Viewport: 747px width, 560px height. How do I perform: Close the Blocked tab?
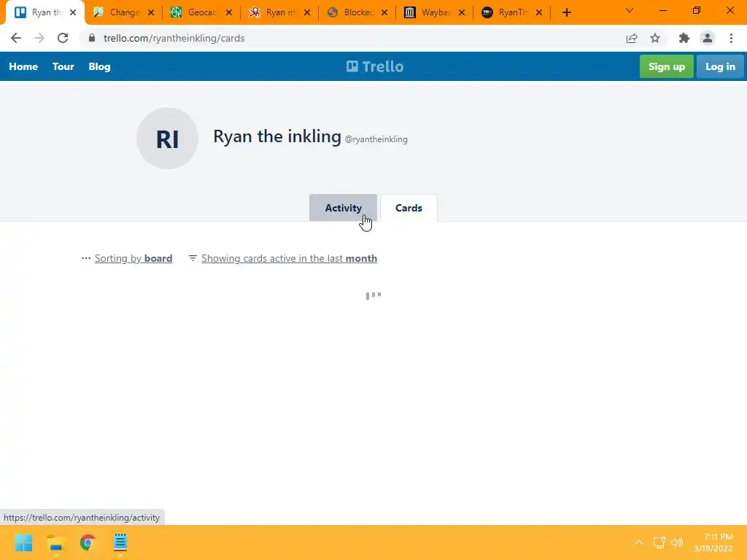tap(384, 12)
